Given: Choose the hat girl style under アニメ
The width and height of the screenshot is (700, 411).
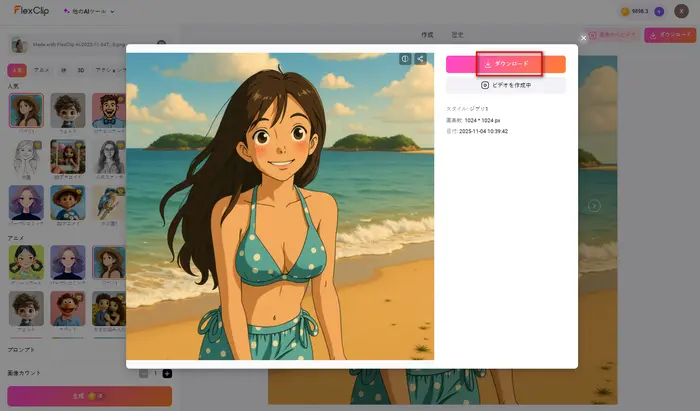Looking at the screenshot, I should coord(109,262).
